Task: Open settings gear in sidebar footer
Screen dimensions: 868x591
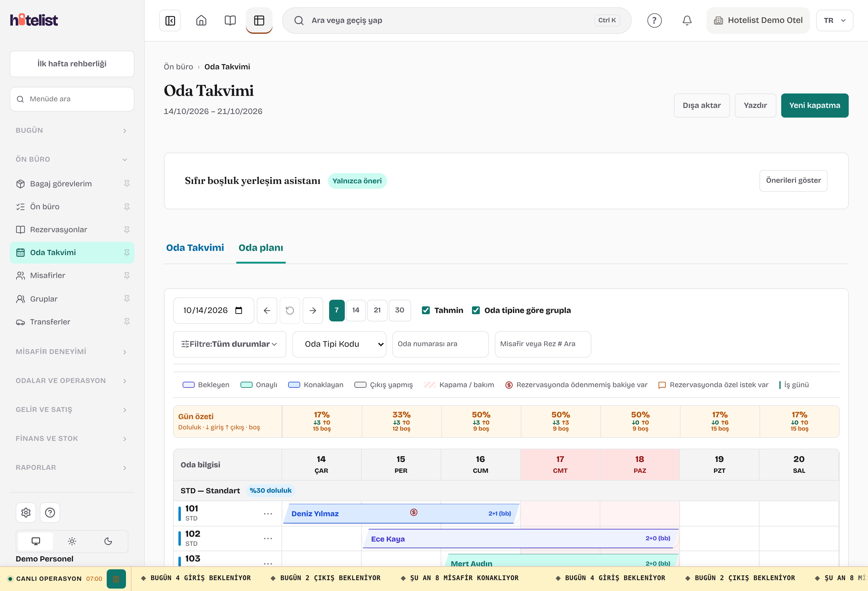Action: tap(26, 513)
